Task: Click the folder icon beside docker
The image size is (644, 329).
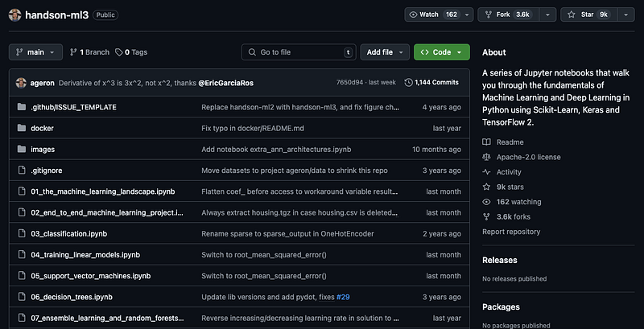Action: (x=22, y=129)
